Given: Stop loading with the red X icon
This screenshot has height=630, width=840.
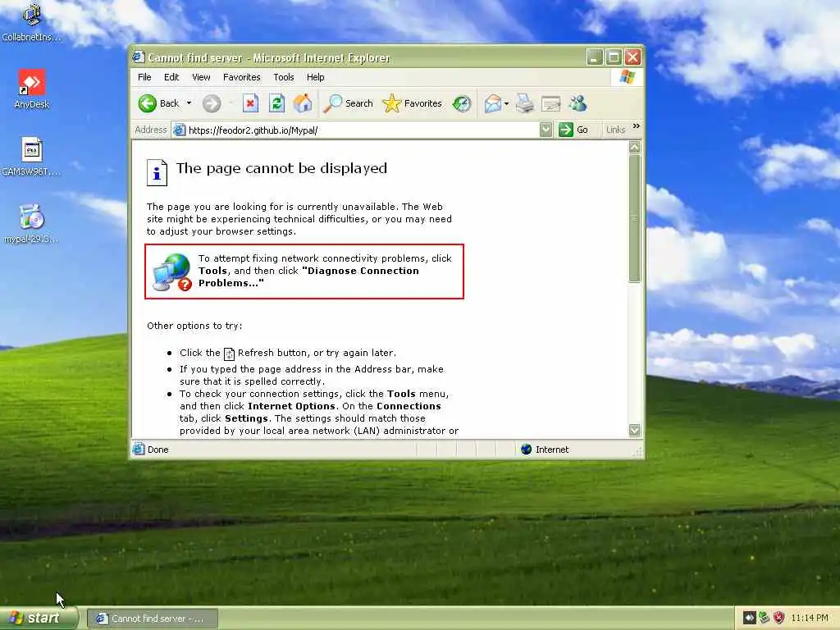Looking at the screenshot, I should click(x=250, y=103).
